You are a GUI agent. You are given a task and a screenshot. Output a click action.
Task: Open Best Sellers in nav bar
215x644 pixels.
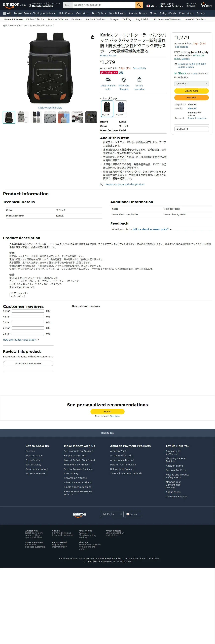click(x=99, y=13)
